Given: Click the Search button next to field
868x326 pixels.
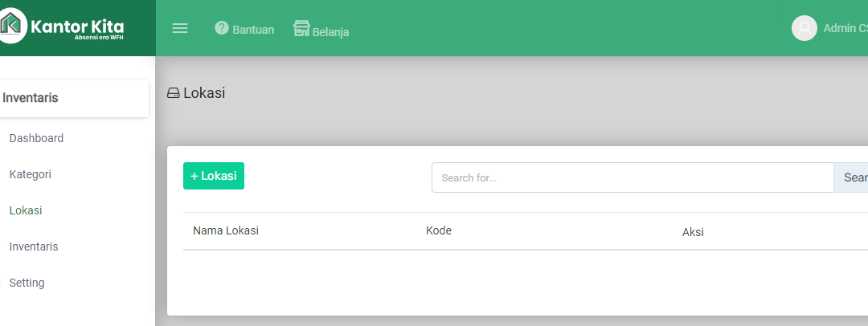Looking at the screenshot, I should click(x=851, y=177).
